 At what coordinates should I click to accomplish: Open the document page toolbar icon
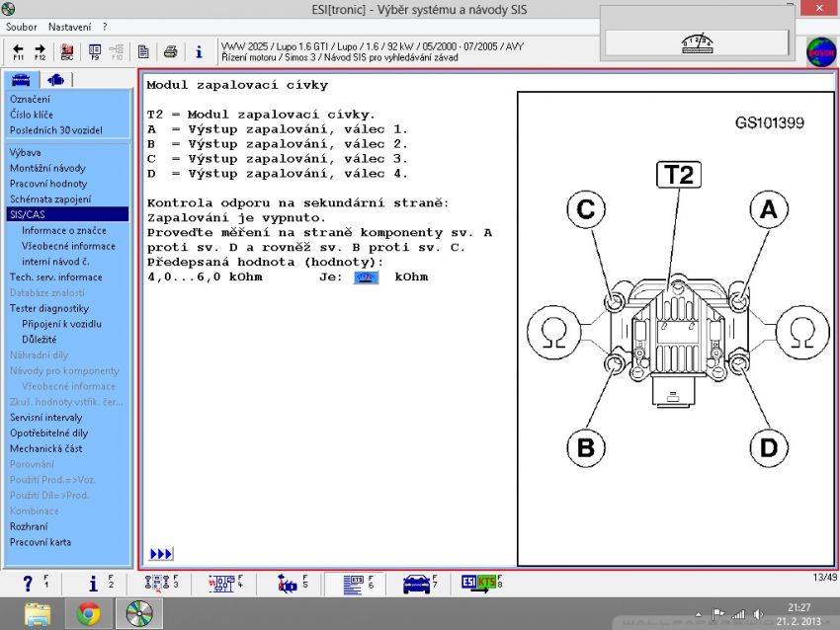tap(143, 51)
